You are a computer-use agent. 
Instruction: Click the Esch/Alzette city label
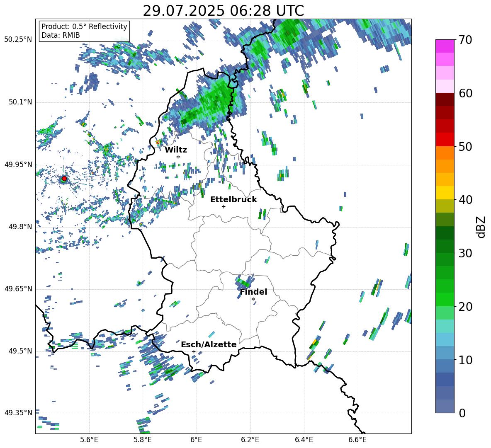(x=209, y=344)
